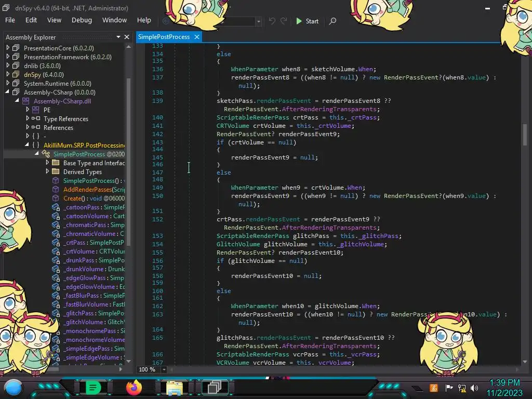Viewport: 532px width, 399px height.
Task: Open the View menu
Action: [54, 20]
